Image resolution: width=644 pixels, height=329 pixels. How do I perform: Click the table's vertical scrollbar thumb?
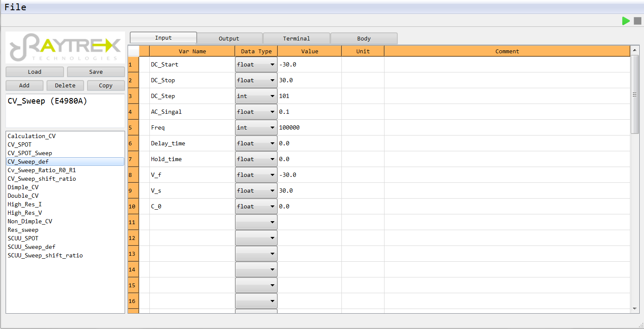[635, 95]
